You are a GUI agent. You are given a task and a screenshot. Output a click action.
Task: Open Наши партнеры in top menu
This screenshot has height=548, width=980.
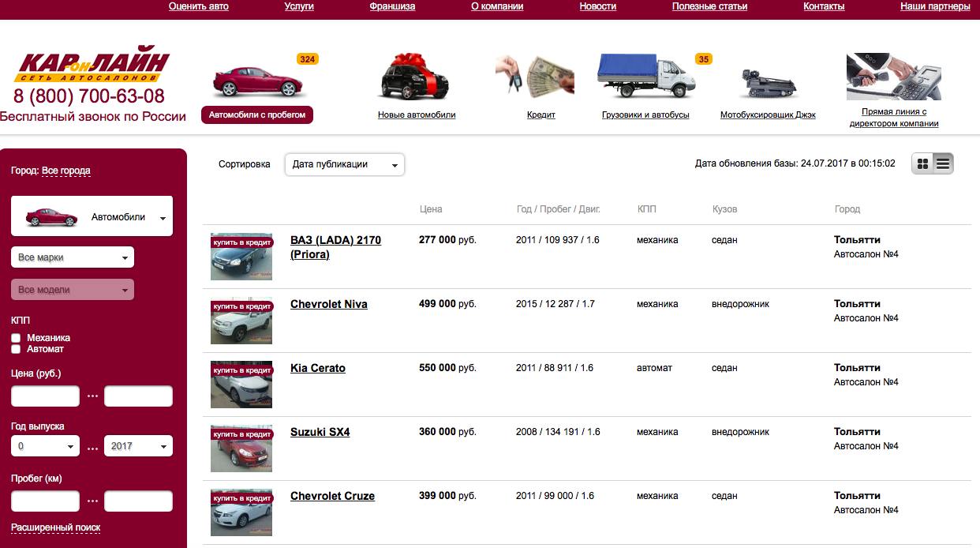pyautogui.click(x=935, y=6)
